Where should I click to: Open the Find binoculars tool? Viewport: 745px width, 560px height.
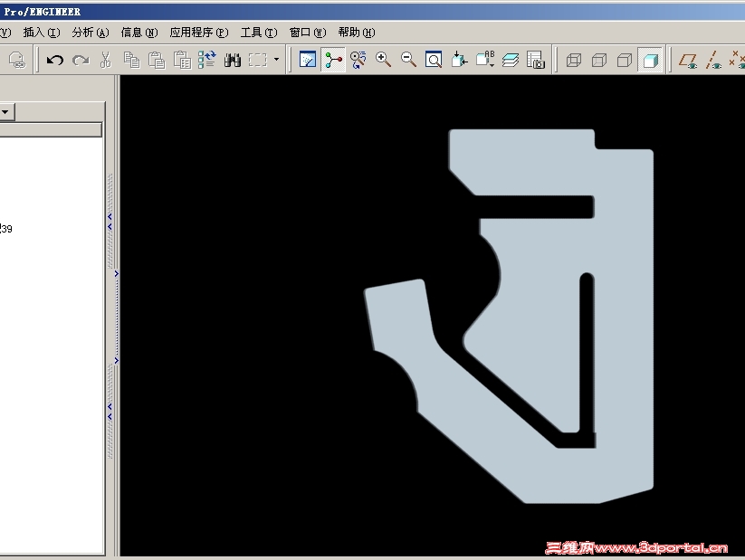[x=233, y=60]
